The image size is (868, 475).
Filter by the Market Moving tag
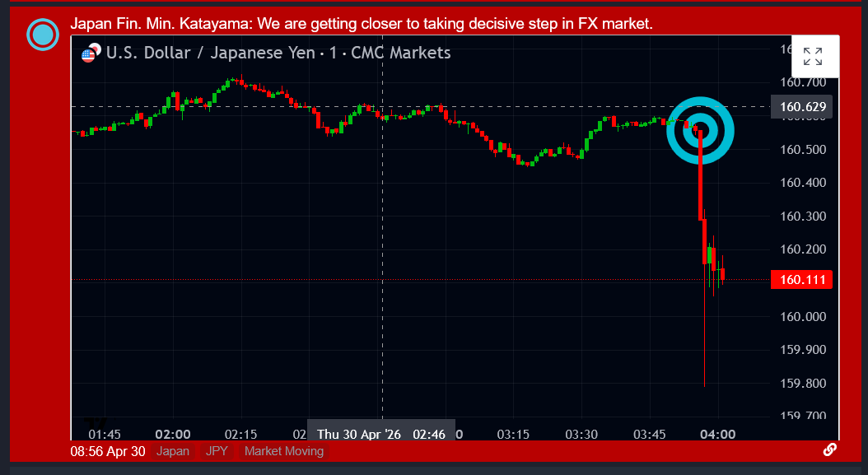(284, 451)
